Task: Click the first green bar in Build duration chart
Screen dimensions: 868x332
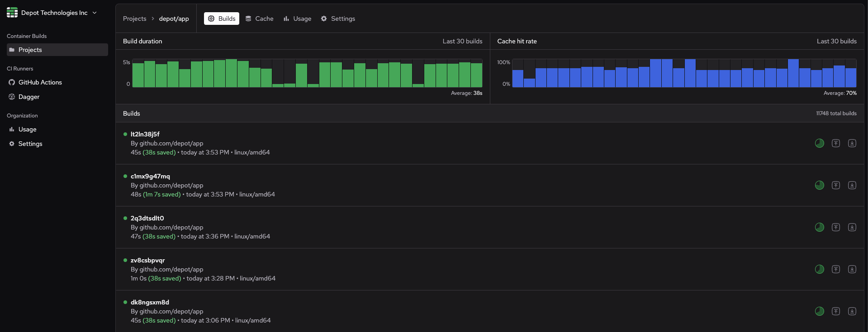Action: click(x=138, y=75)
